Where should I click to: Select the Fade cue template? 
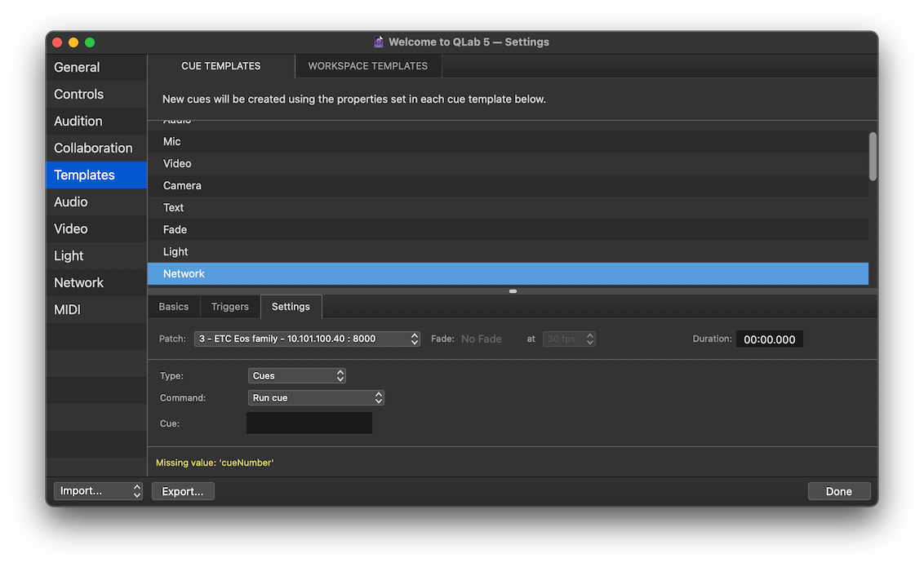tap(508, 229)
